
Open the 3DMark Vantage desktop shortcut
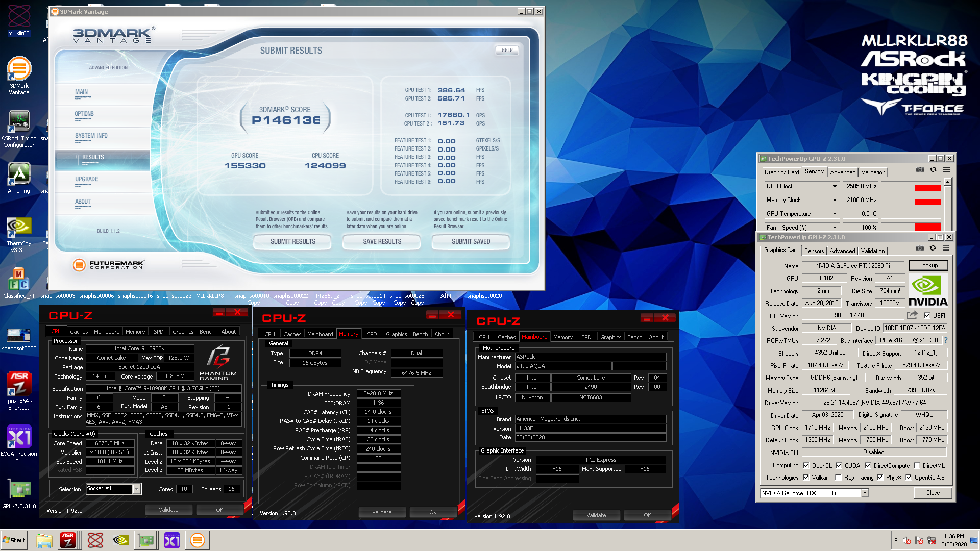[19, 76]
